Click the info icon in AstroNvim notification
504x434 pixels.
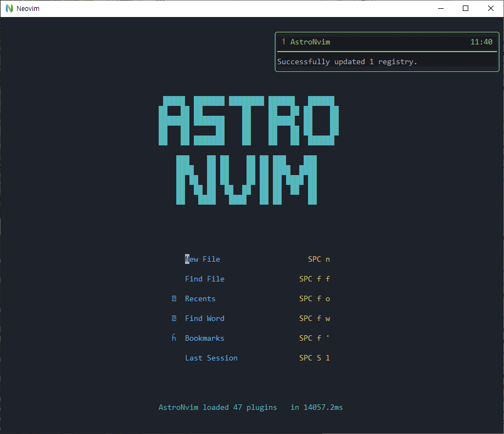point(283,42)
